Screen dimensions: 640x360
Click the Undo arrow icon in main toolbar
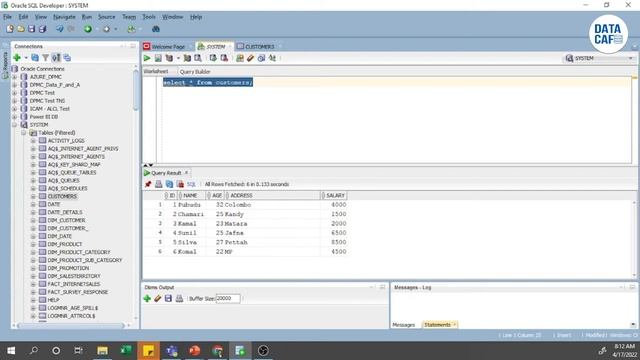pos(60,29)
